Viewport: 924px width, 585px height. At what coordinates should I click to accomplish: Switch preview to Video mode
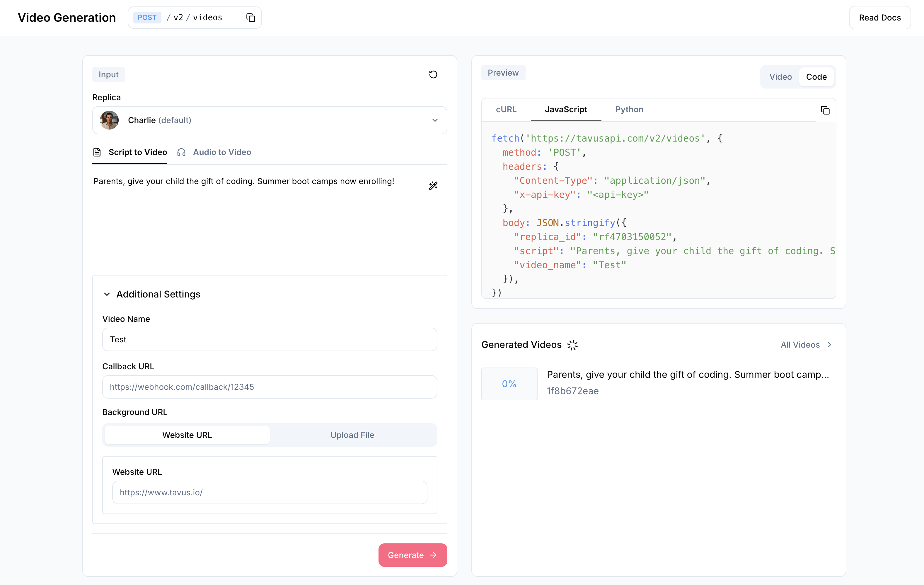780,77
